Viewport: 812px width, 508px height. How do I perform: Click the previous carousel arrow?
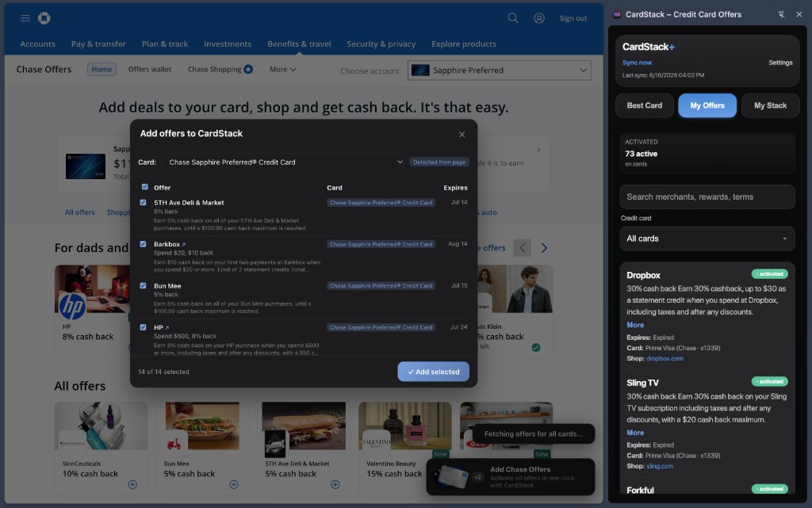[523, 248]
